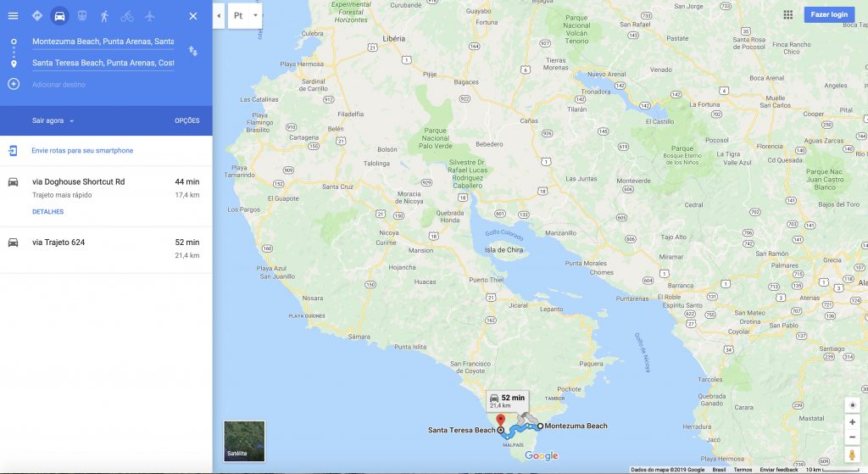The image size is (868, 474).
Task: Click Nosara label on map
Action: click(313, 298)
